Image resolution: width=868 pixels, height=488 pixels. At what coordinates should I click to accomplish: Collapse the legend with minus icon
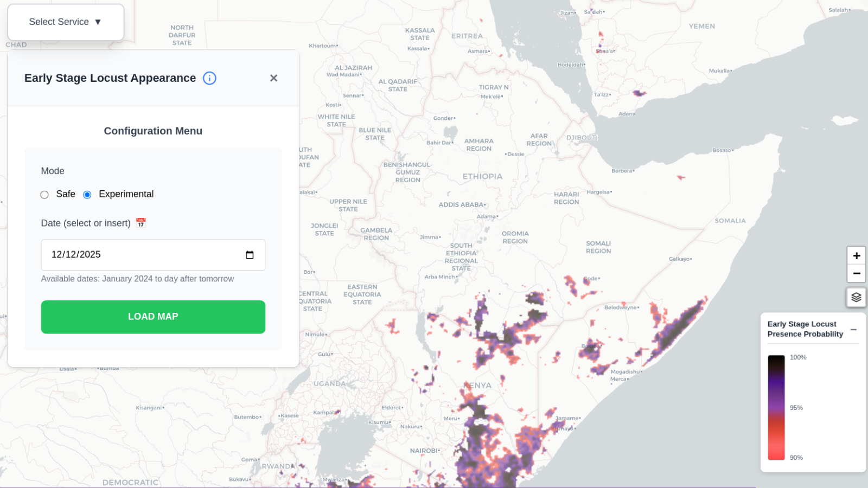click(x=853, y=330)
